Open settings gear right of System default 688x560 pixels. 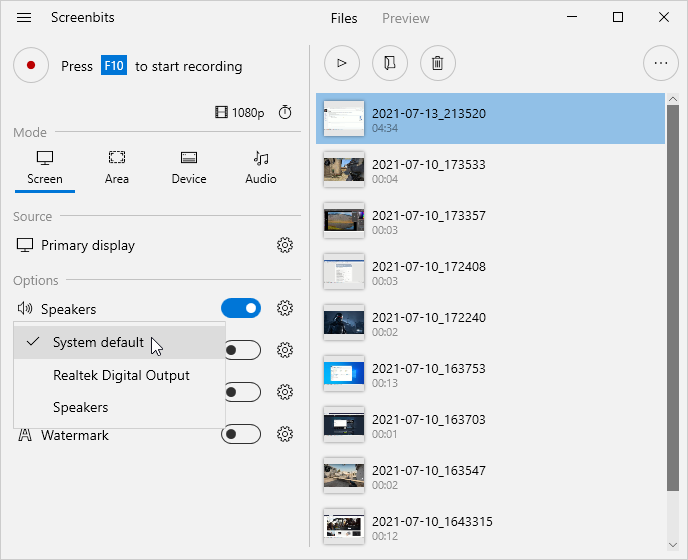pyautogui.click(x=285, y=350)
